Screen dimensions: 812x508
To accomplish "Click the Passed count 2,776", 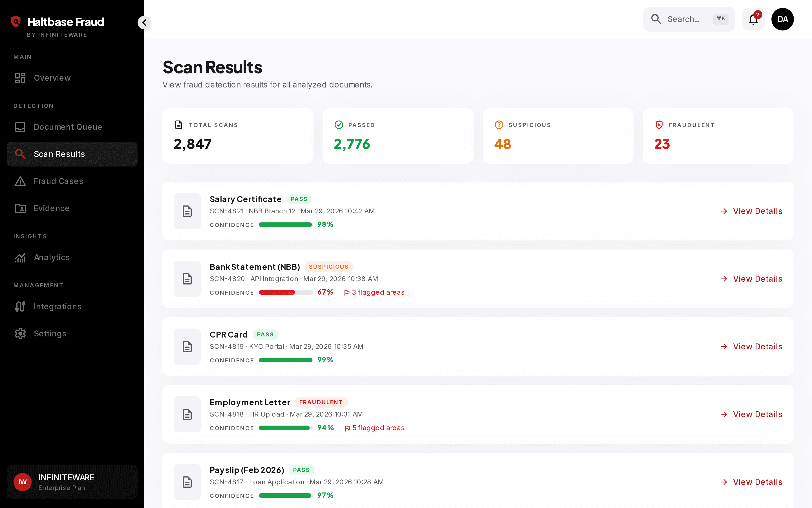I will point(352,144).
